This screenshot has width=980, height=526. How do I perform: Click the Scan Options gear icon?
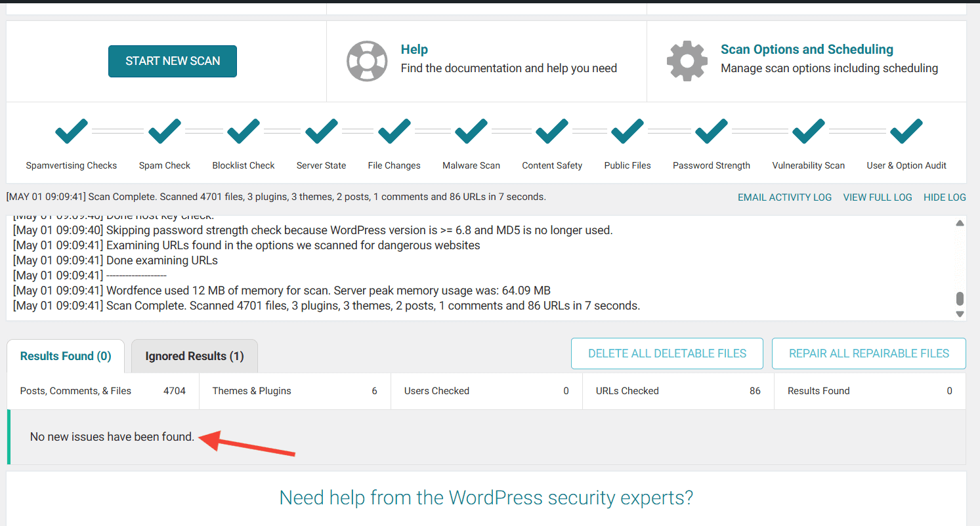point(687,61)
